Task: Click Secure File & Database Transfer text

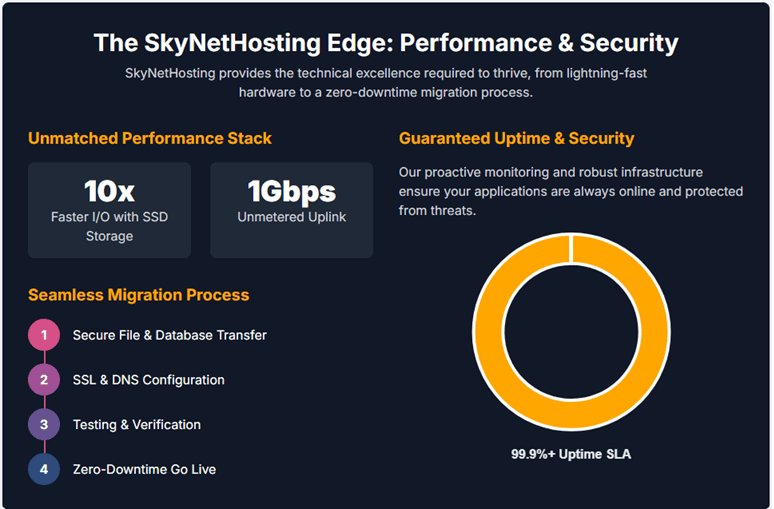Action: point(169,335)
